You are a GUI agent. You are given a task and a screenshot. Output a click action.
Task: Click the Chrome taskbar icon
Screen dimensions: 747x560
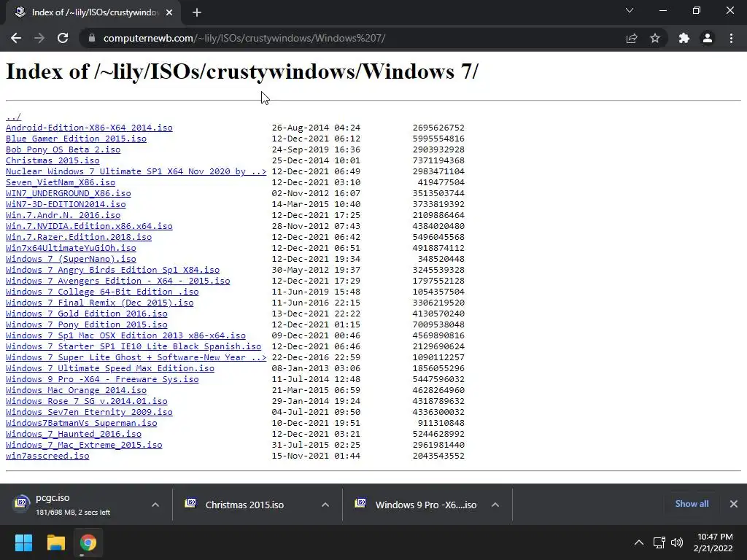88,542
